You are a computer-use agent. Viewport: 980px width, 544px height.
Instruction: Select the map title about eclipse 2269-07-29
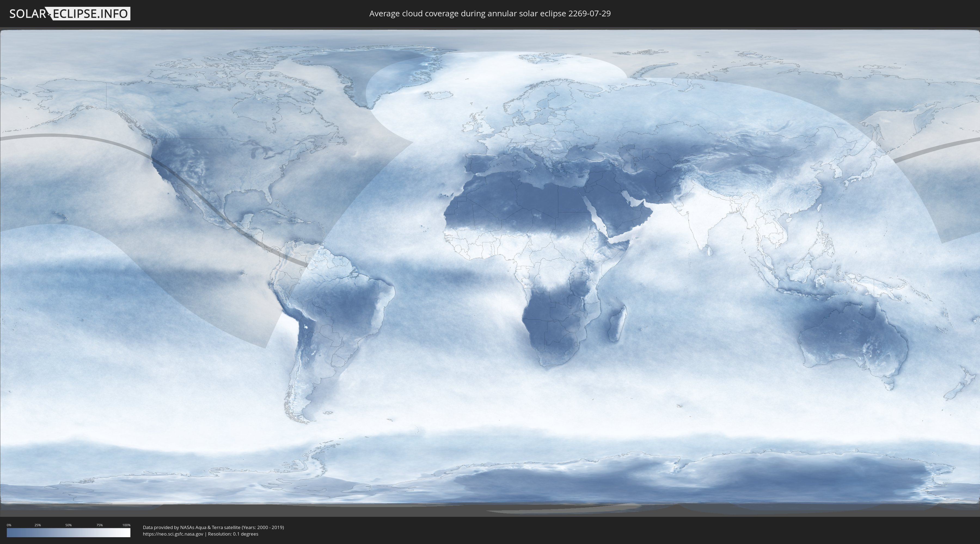click(490, 13)
